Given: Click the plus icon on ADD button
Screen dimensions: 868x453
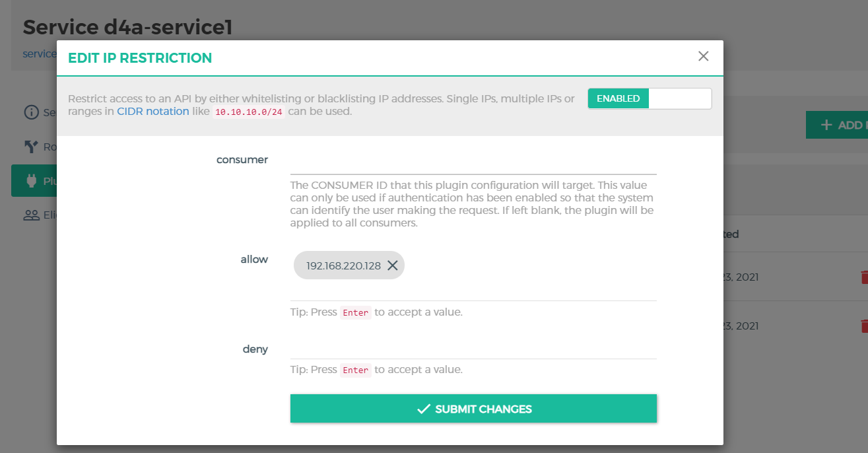Looking at the screenshot, I should [826, 125].
